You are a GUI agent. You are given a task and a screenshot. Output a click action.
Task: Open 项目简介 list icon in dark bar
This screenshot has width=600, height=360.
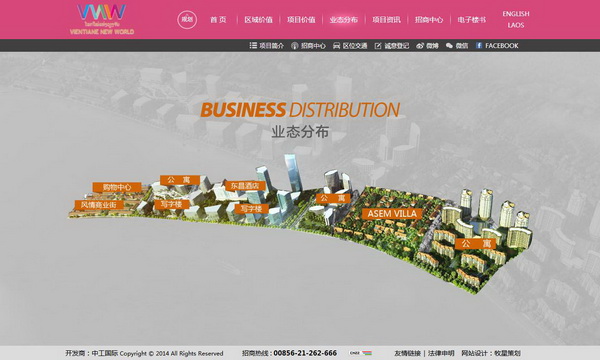coord(253,46)
